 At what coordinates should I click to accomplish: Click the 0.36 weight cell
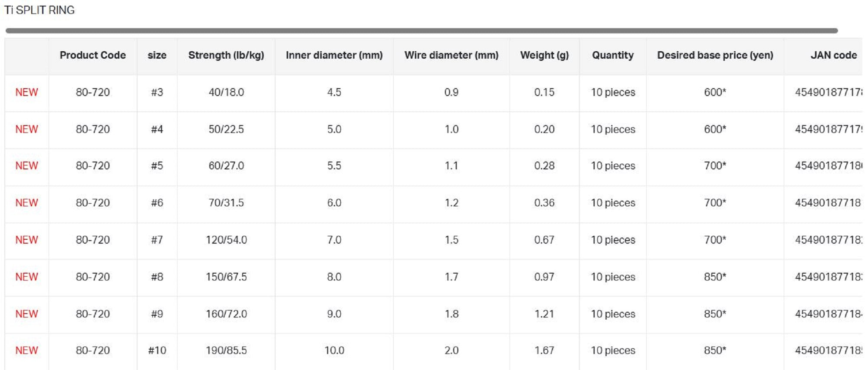(x=544, y=203)
